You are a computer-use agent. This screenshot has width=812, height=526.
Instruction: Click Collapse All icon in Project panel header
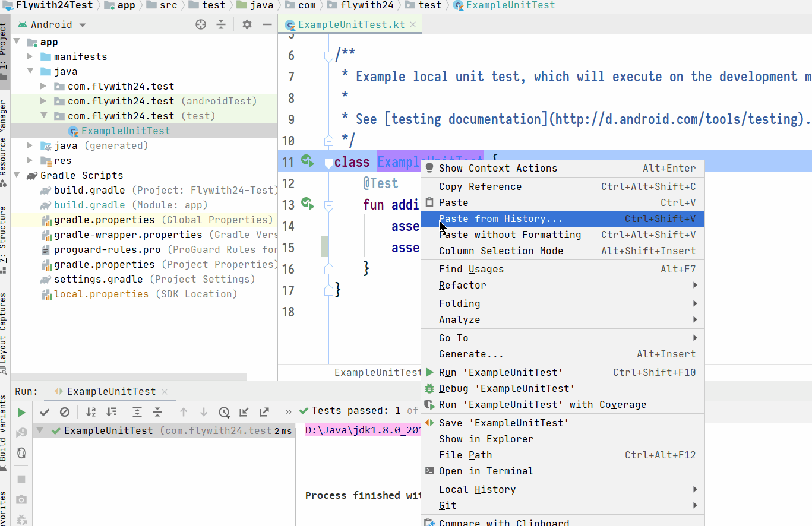(x=221, y=24)
